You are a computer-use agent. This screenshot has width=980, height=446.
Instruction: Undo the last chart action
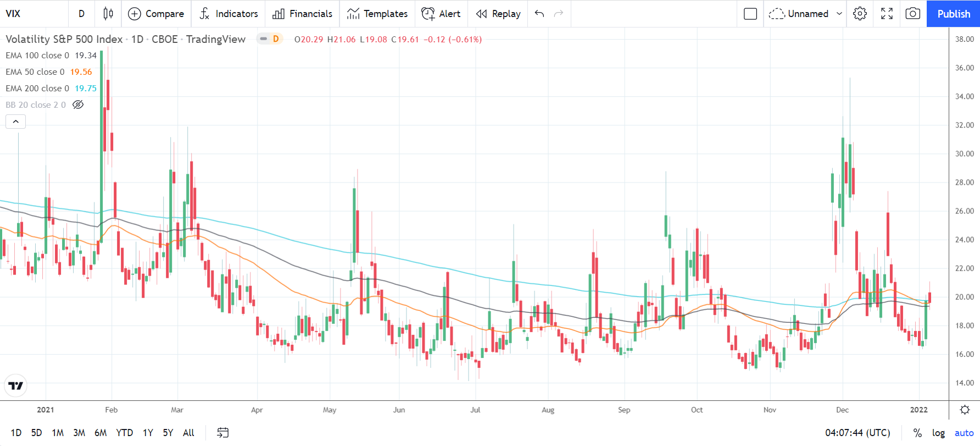tap(539, 14)
